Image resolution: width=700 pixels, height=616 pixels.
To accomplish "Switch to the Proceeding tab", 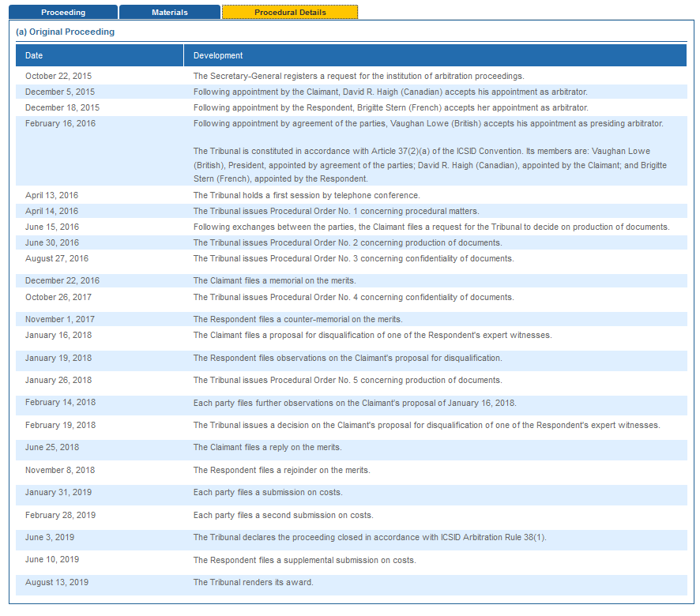I will 63,13.
